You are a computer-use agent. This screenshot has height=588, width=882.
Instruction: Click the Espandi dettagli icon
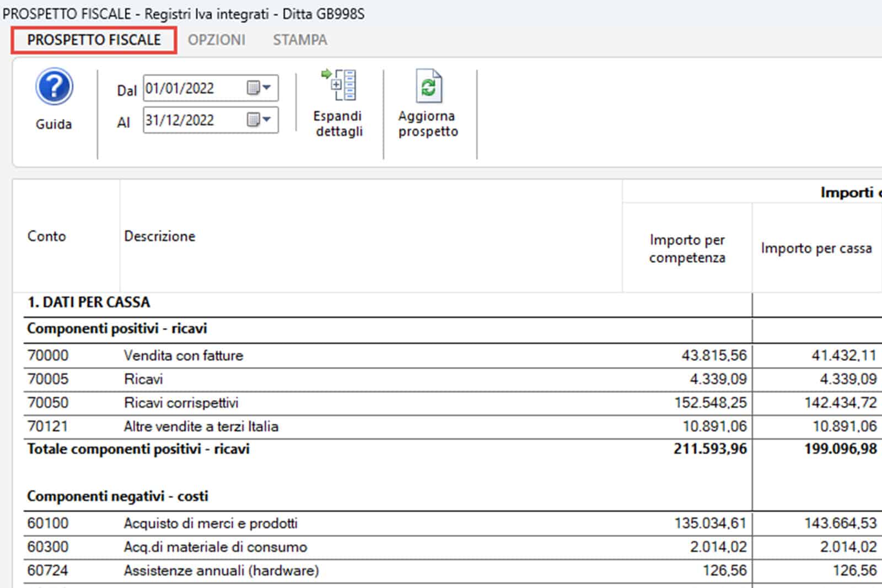click(338, 85)
